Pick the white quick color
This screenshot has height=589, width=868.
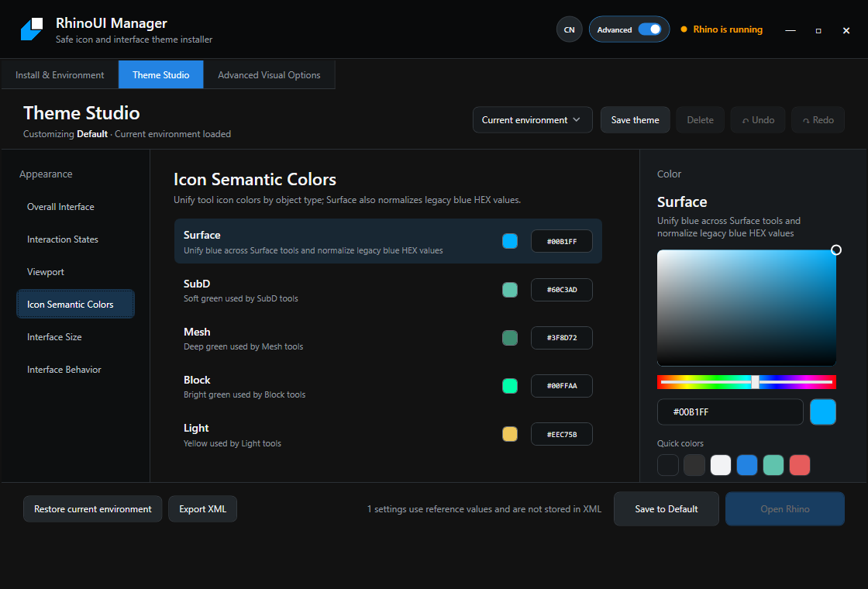coord(721,465)
